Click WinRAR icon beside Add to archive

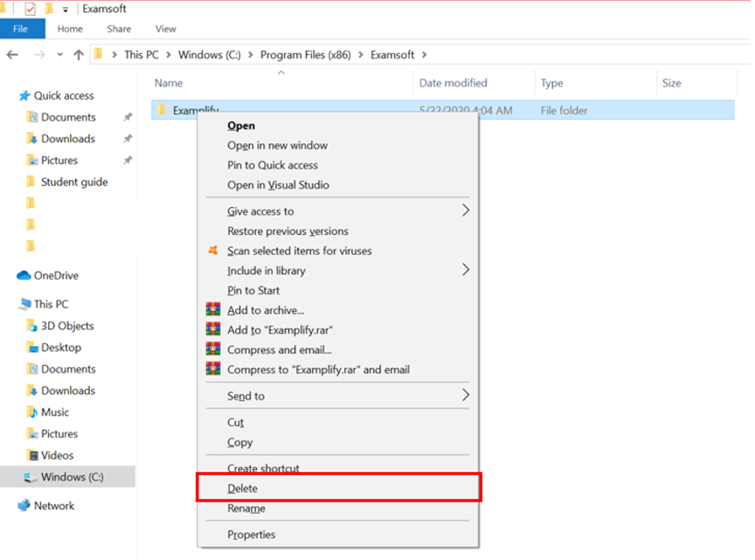[x=213, y=308]
